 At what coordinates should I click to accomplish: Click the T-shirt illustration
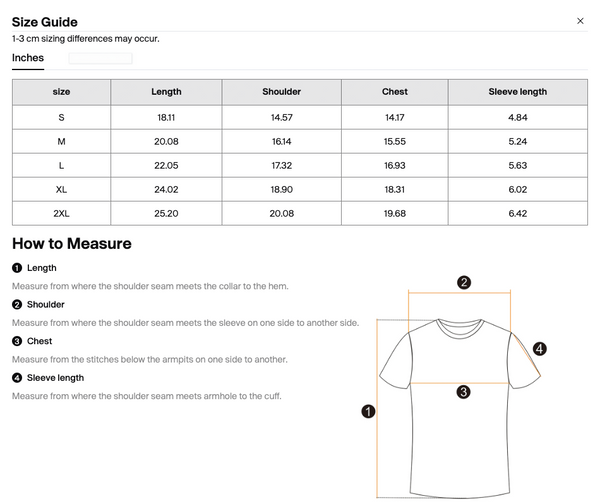460,408
